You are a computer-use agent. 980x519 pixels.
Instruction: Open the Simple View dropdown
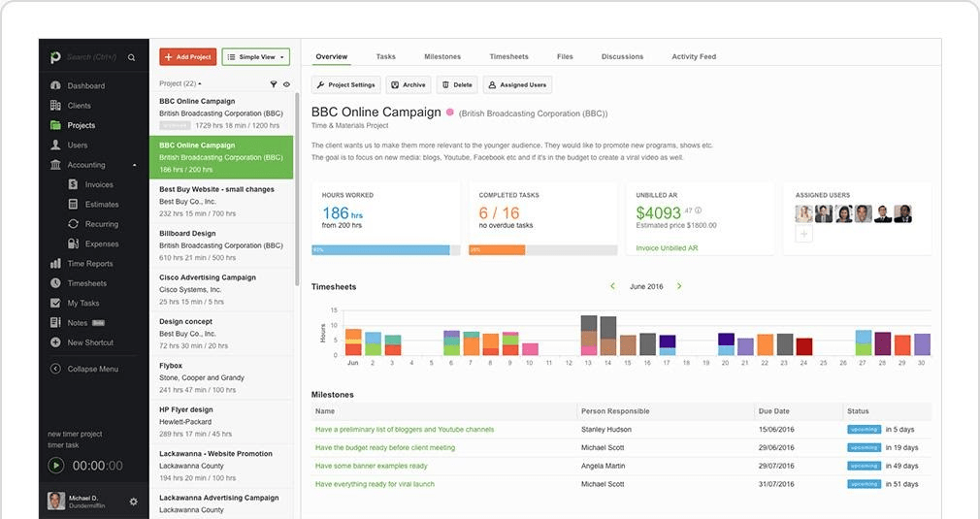255,57
